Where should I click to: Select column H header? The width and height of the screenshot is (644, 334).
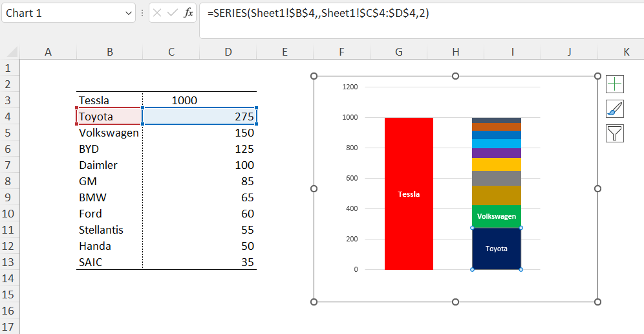pyautogui.click(x=455, y=52)
